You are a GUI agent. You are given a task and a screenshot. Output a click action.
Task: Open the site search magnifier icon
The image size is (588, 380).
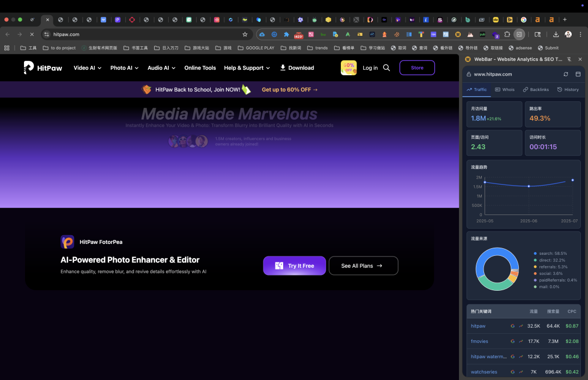coord(386,68)
